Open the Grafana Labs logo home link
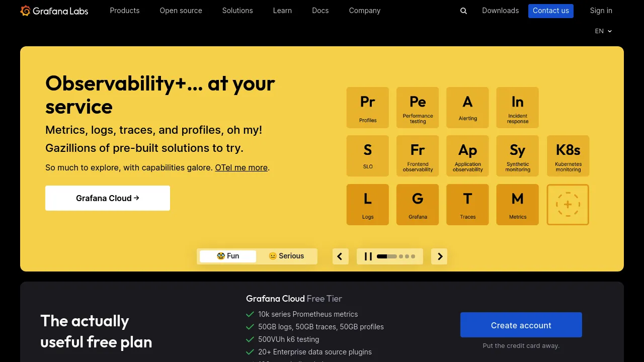Image resolution: width=644 pixels, height=362 pixels. [x=54, y=11]
